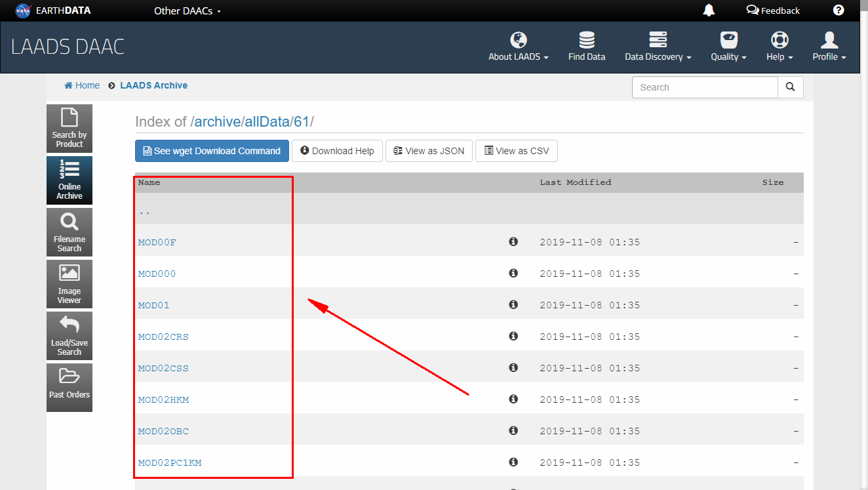Open the Feedback link
868x490 pixels.
point(773,10)
